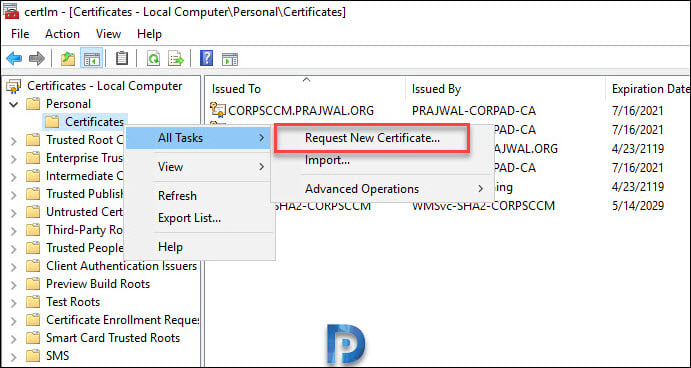Expand the Client Authentication Issuers chevron
The height and width of the screenshot is (368, 691).
(x=14, y=267)
